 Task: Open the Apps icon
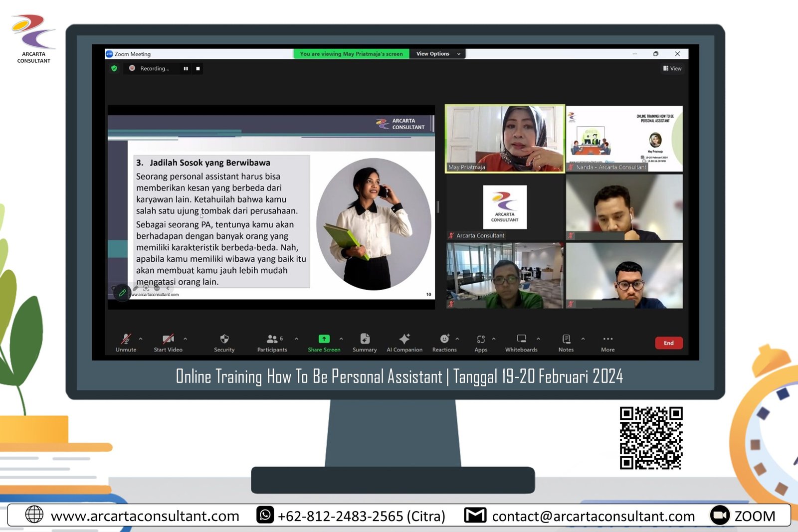click(481, 340)
